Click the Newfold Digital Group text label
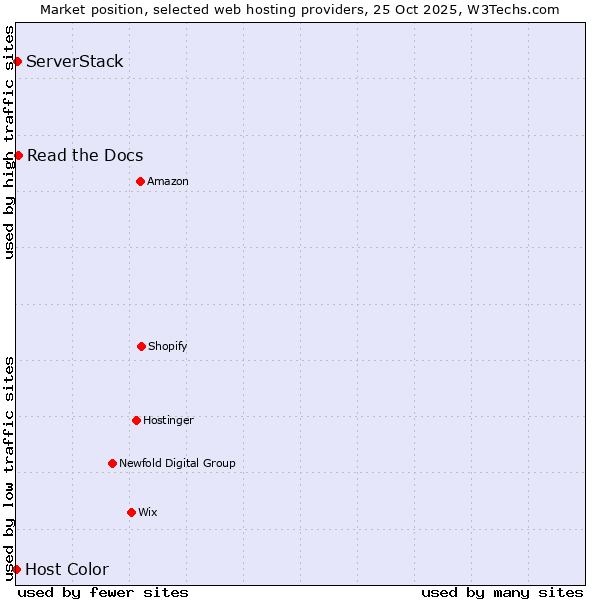Image resolution: width=600 pixels, height=600 pixels. [177, 463]
